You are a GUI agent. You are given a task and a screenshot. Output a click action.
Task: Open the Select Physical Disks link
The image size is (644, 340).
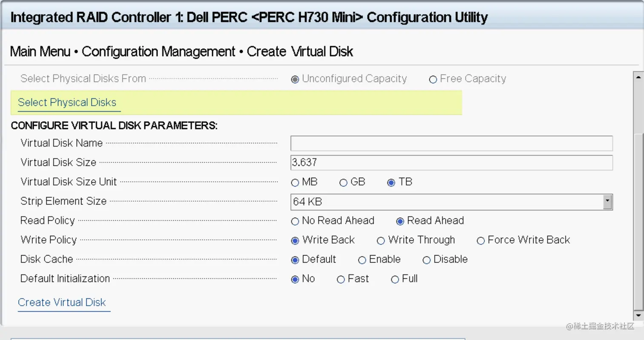(x=67, y=103)
